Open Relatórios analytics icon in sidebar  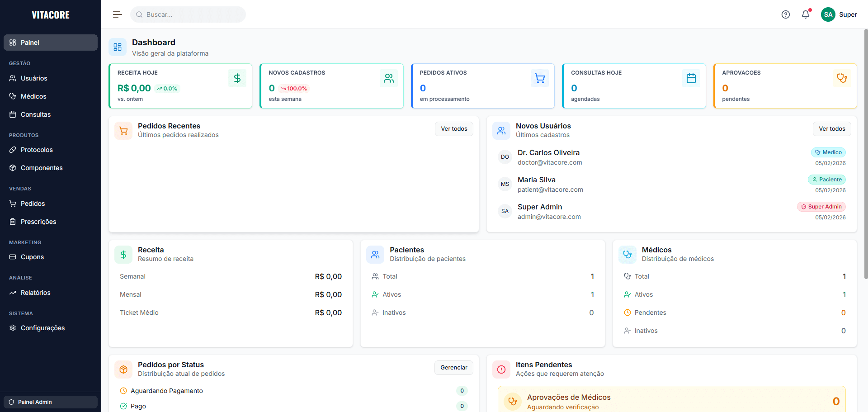12,293
